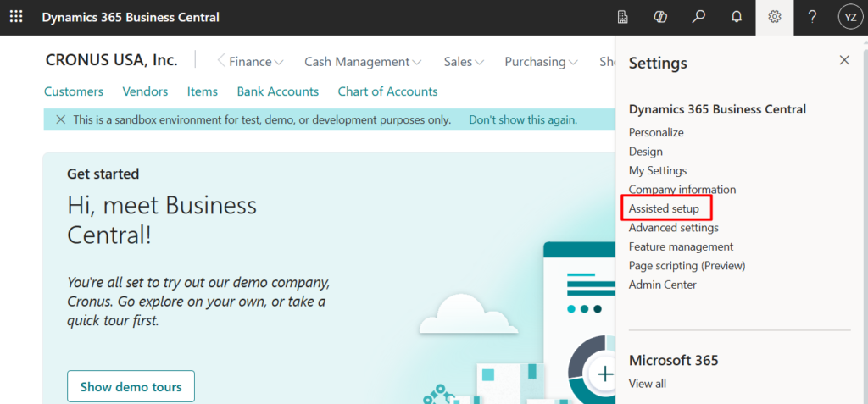Viewport: 868px width, 404px height.
Task: Click the company building icon in header
Action: click(623, 17)
